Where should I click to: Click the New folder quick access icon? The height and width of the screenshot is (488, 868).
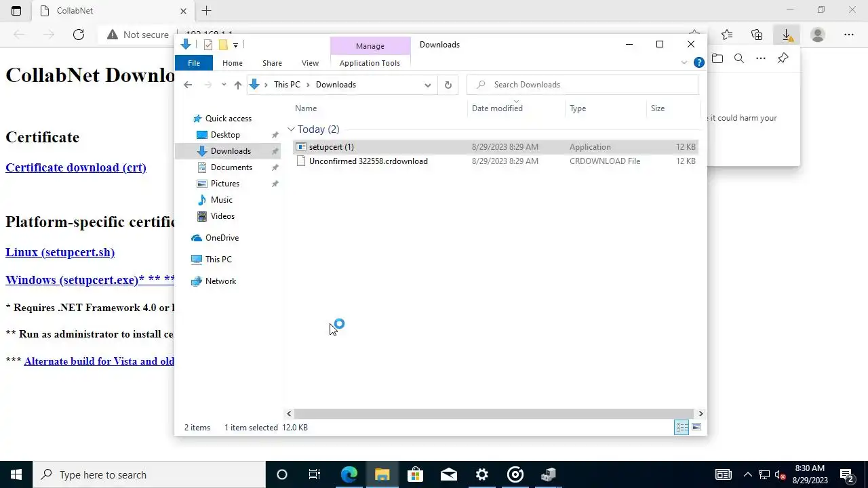222,45
